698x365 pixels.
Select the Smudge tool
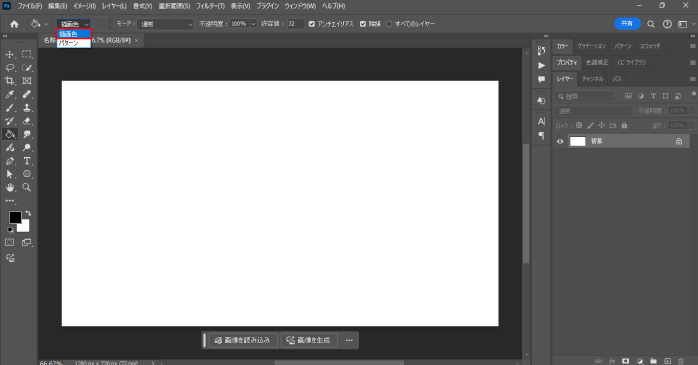pyautogui.click(x=27, y=134)
